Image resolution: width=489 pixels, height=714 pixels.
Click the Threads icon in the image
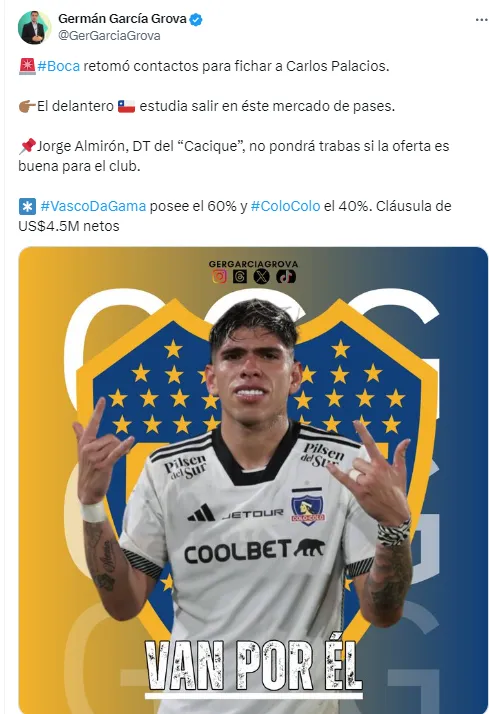(240, 276)
